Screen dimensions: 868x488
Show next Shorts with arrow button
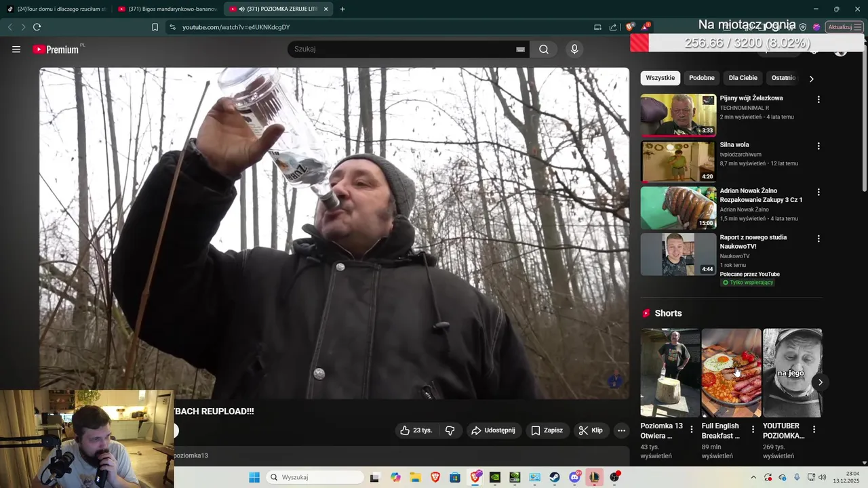820,382
